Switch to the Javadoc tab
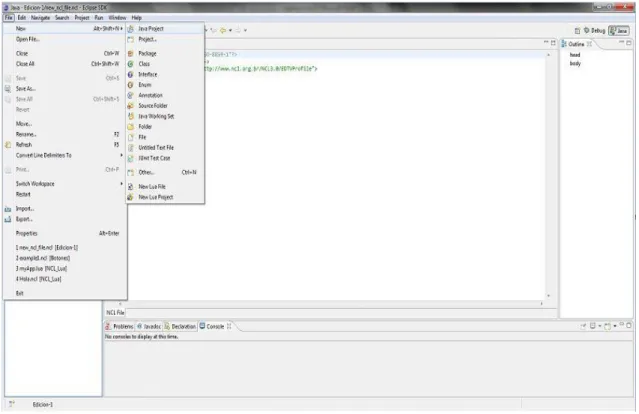Screen dimensions: 639x414 149,326
